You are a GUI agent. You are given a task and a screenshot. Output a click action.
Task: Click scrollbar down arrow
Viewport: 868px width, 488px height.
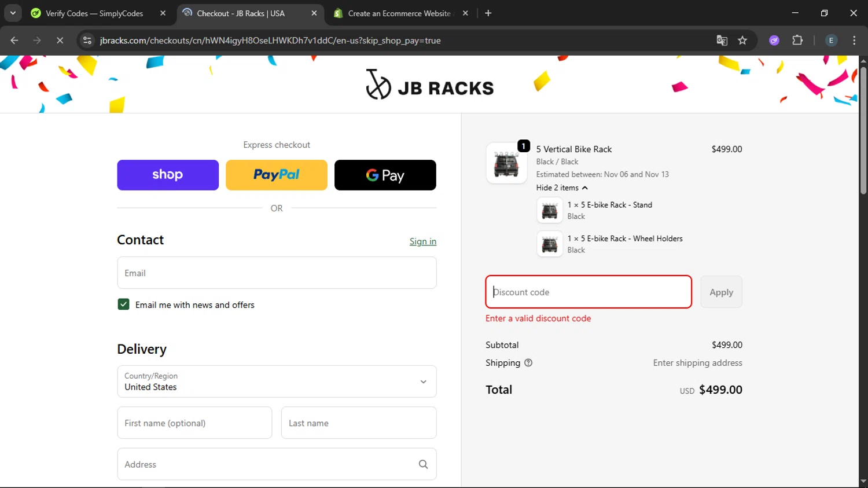click(x=863, y=482)
